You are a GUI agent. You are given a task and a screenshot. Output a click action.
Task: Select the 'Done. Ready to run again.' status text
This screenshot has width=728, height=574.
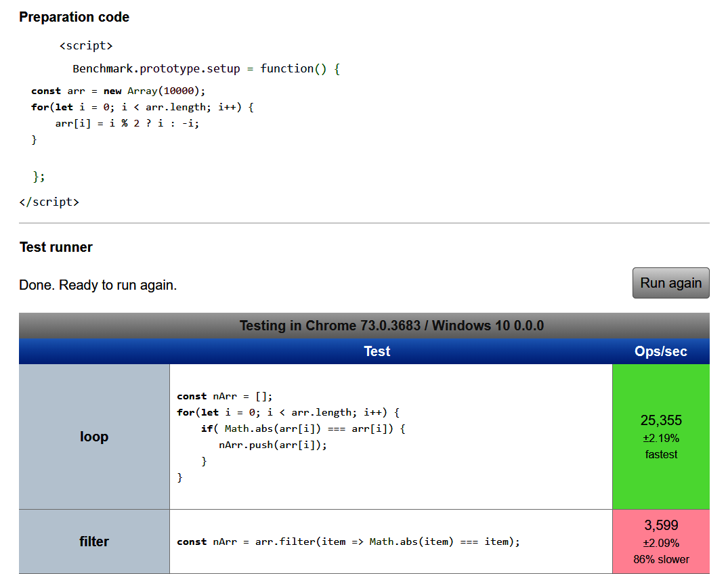tap(98, 285)
